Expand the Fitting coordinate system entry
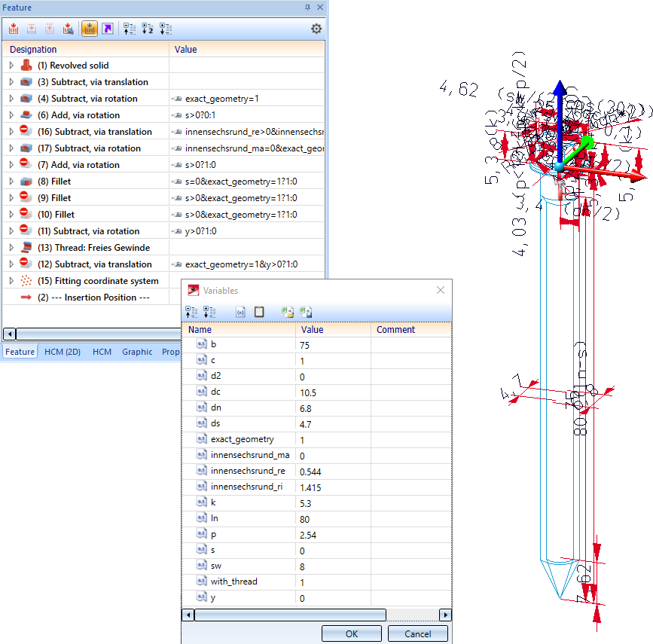653x644 pixels. click(11, 281)
